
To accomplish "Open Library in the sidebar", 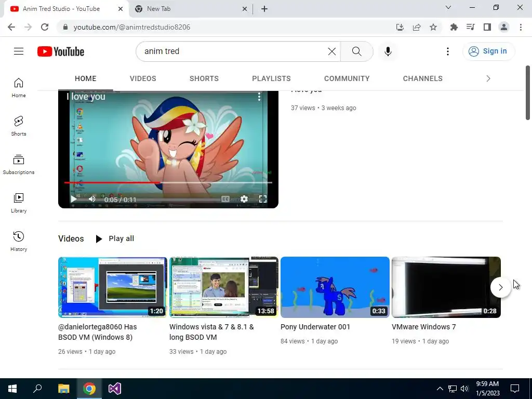I will point(19,203).
